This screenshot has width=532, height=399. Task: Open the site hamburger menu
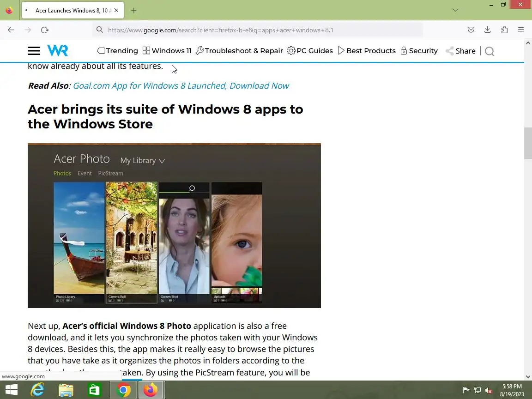[x=34, y=51]
